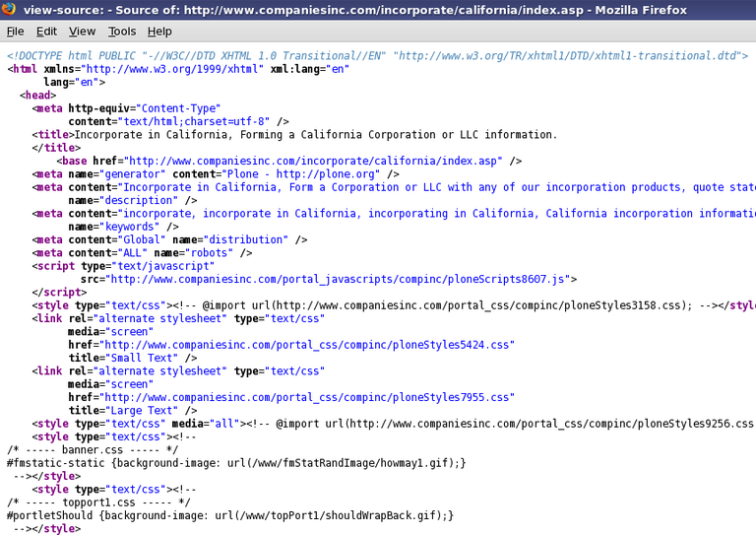The image size is (756, 535).
Task: Click the keywords content starting "incorporate, incorporate in California"
Action: click(437, 213)
